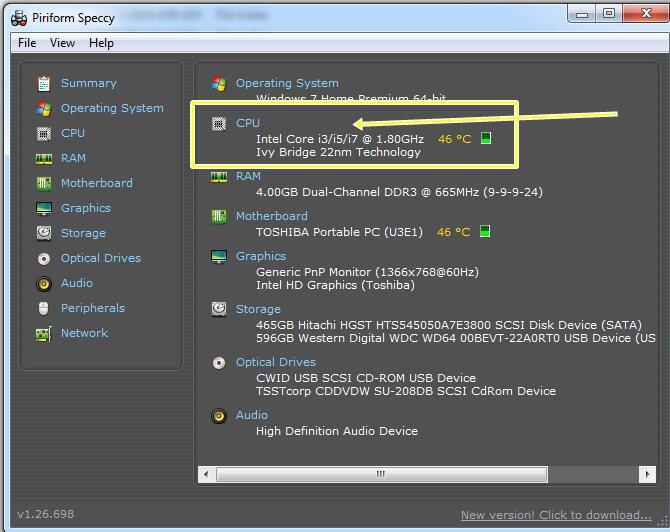Open Operating System heading link in summary
Viewport: 670px width, 532px height.
287,83
